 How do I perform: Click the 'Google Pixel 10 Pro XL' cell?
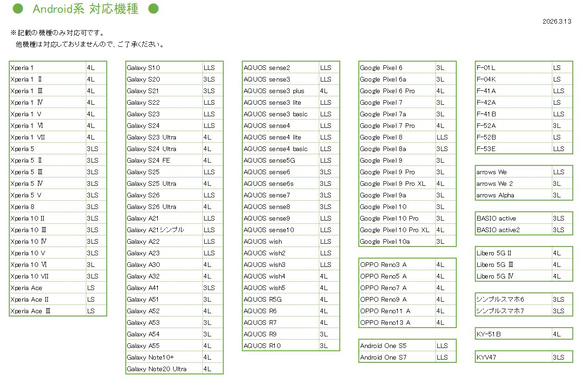pos(397,230)
